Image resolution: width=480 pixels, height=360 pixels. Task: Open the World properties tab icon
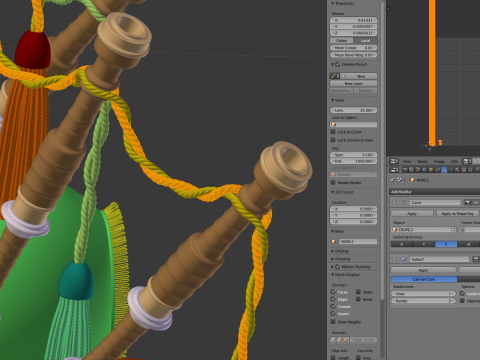[424, 170]
